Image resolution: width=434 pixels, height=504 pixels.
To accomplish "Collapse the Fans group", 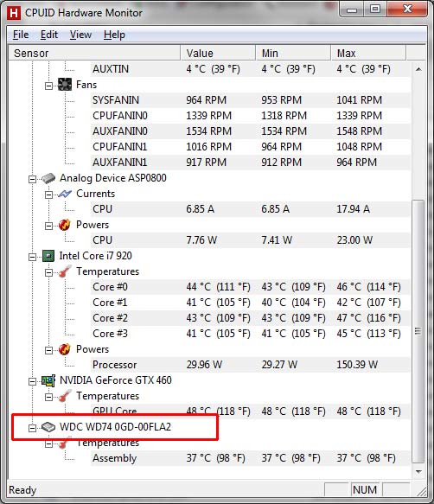I will tap(48, 86).
